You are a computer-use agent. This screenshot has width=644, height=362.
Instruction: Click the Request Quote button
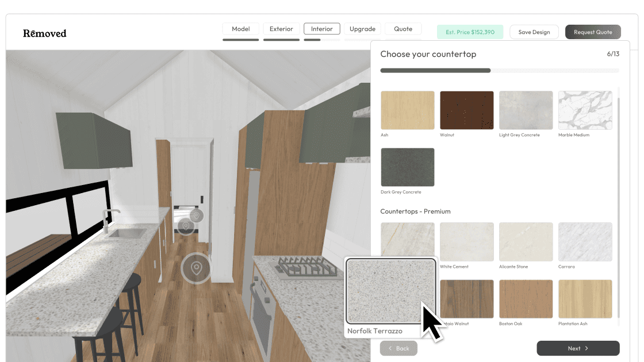593,32
